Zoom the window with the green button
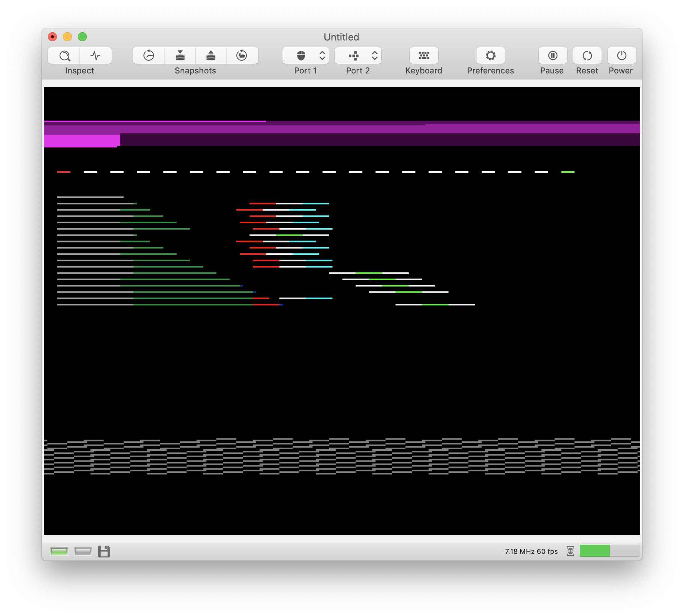 click(x=82, y=37)
